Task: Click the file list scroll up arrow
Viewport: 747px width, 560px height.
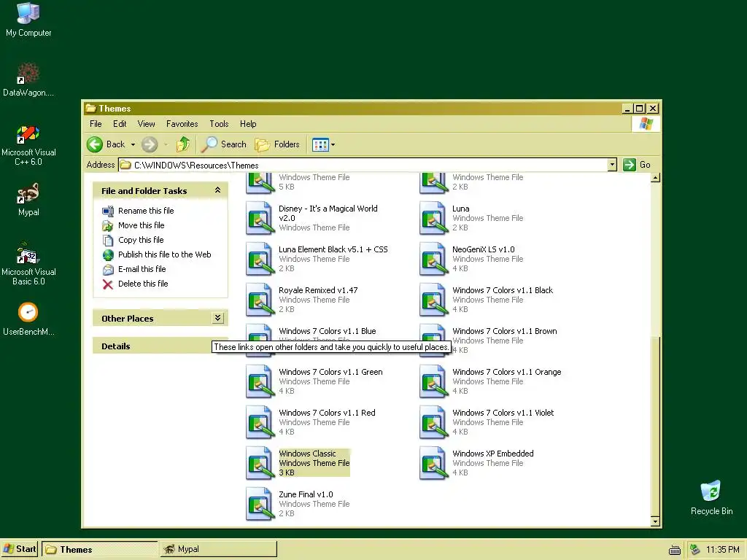Action: pos(656,178)
